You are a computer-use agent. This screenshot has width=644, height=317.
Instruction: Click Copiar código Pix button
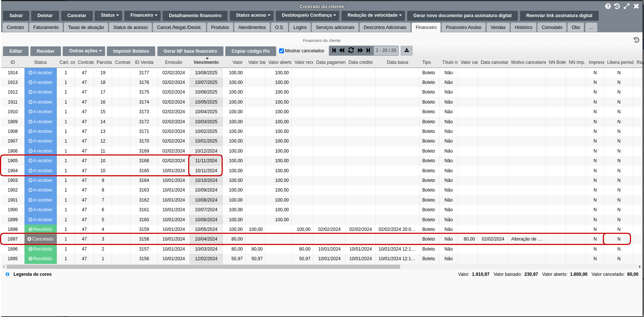click(x=251, y=51)
